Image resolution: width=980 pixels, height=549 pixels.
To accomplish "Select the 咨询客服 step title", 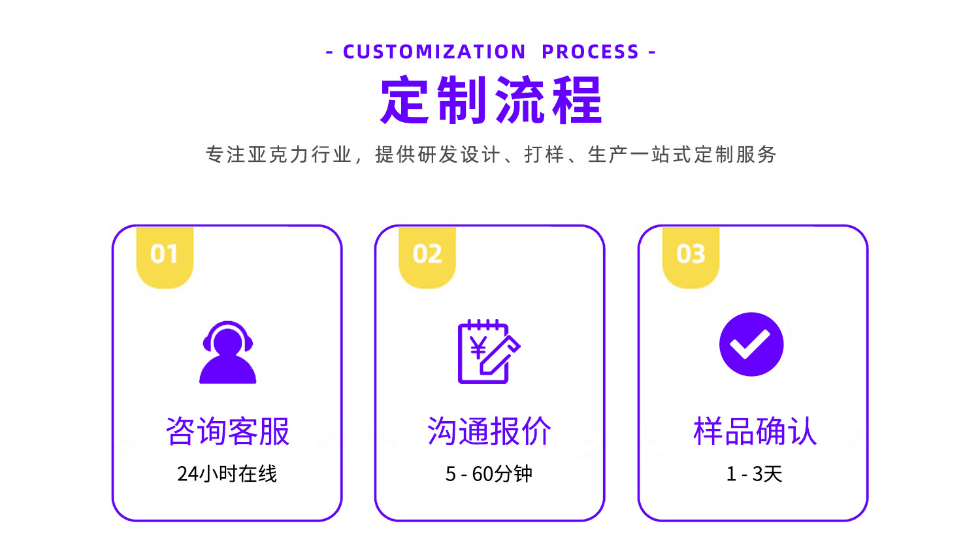I will 227,431.
